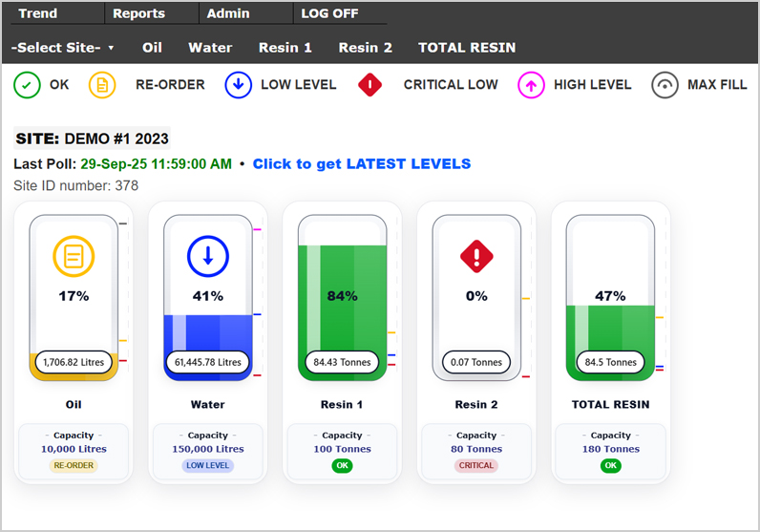Click the Oil tank name label
This screenshot has height=532, width=760.
point(74,404)
